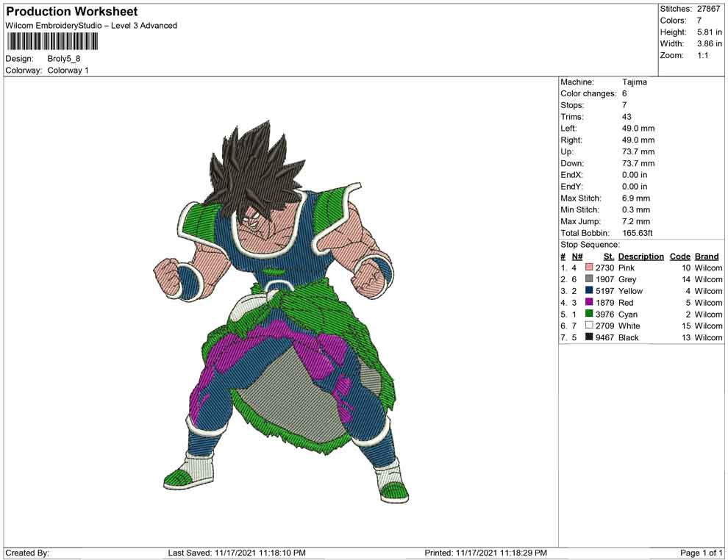Click the Left value '49.0 mm'

[x=638, y=128]
